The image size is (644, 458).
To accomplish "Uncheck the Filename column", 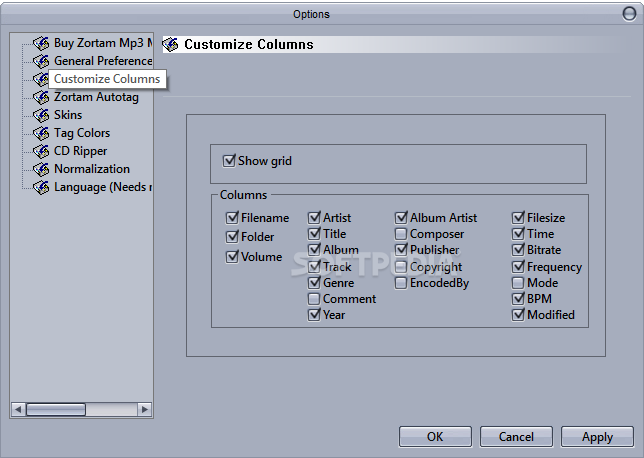I will tap(232, 218).
